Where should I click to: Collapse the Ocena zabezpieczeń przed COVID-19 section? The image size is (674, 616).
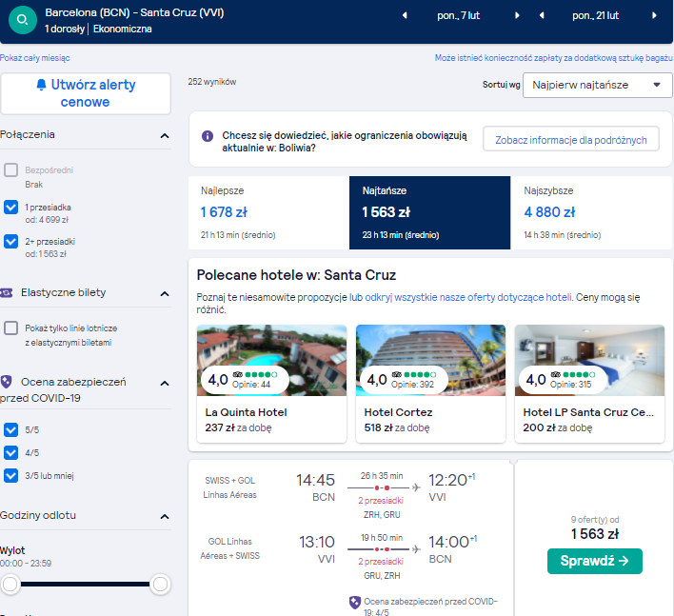tap(165, 383)
